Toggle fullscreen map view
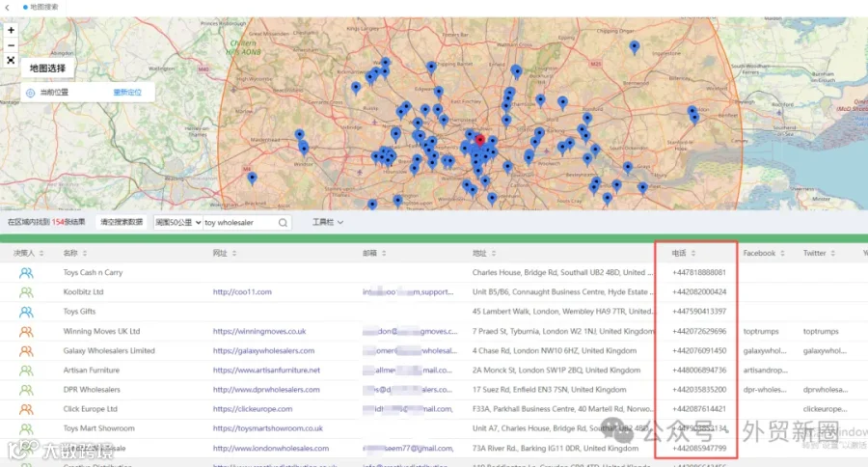The image size is (868, 467). click(11, 60)
